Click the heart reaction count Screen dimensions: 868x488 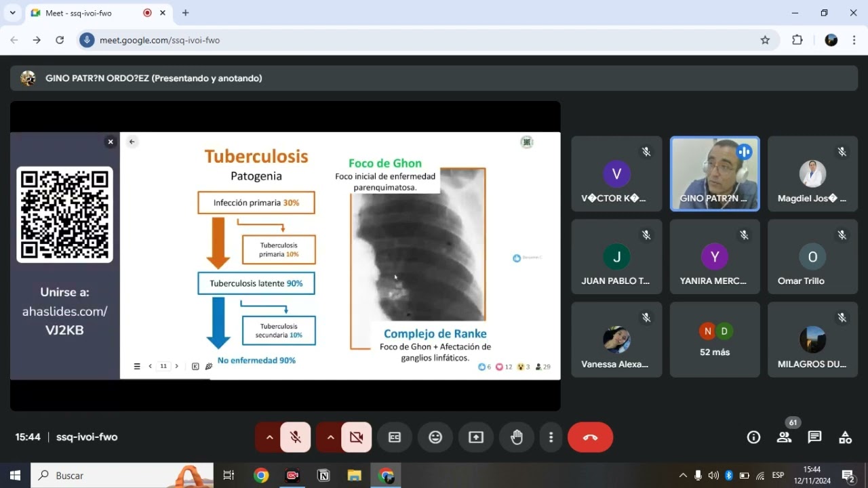[504, 367]
